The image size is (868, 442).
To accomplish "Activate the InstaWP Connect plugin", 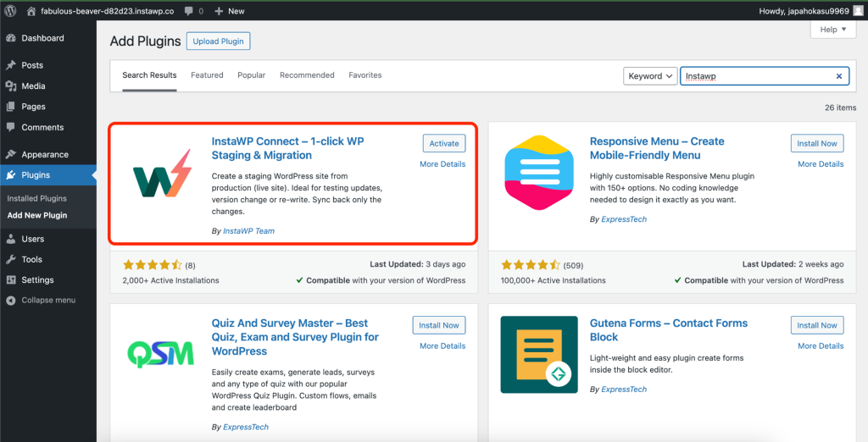I will coord(444,143).
